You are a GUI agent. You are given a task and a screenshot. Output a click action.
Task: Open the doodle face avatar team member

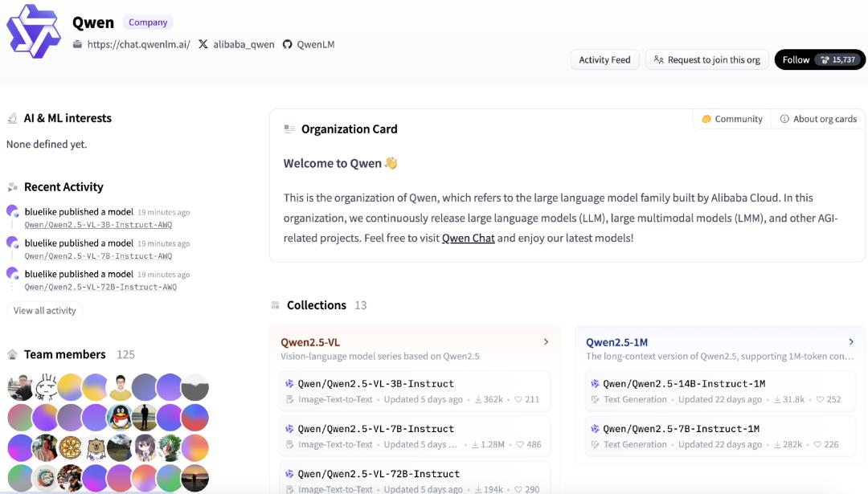(46, 387)
